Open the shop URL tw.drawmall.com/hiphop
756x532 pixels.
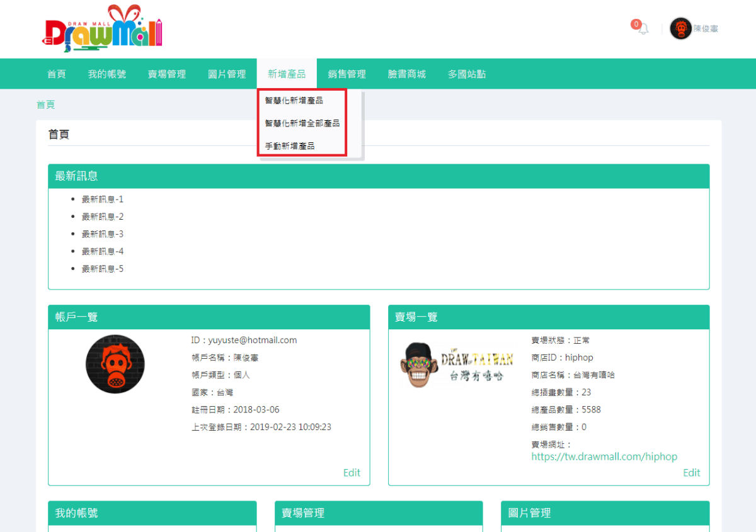(604, 456)
